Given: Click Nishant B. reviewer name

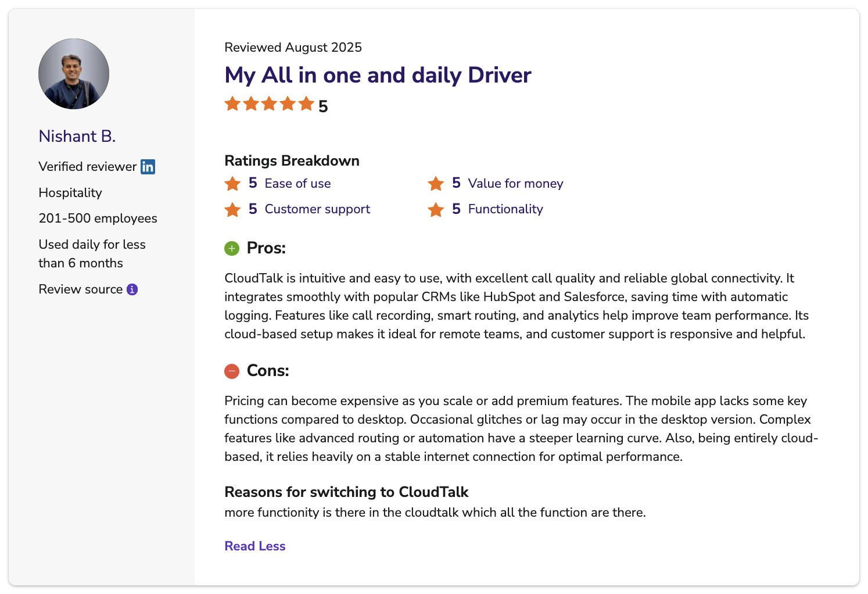Looking at the screenshot, I should tap(77, 136).
